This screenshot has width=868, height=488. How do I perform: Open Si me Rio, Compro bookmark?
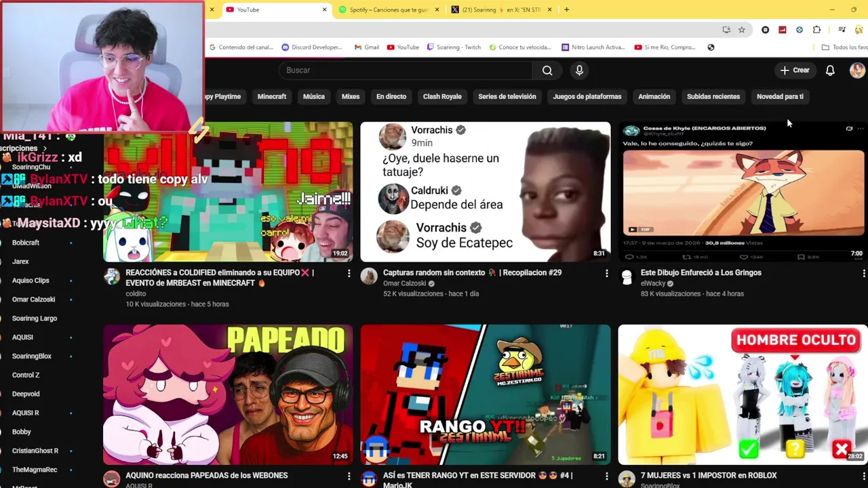click(x=665, y=47)
